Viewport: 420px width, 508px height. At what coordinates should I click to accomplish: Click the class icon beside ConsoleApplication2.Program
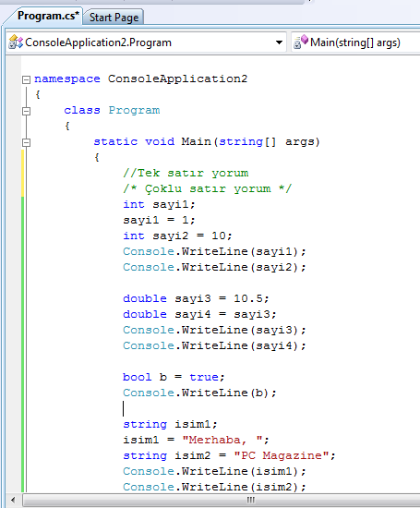click(16, 42)
